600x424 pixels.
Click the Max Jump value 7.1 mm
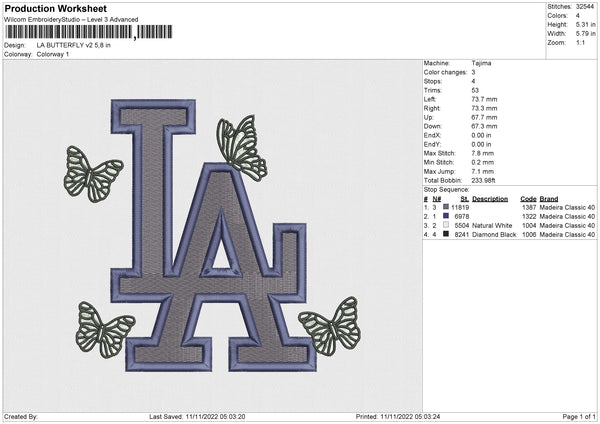[x=483, y=171]
